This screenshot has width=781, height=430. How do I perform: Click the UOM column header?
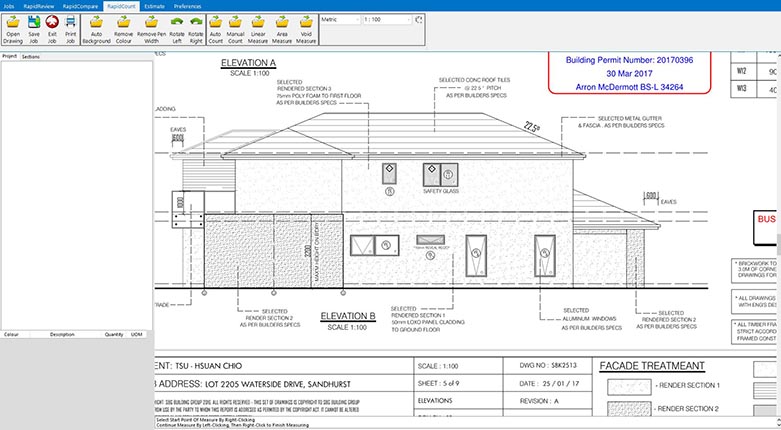coord(136,334)
